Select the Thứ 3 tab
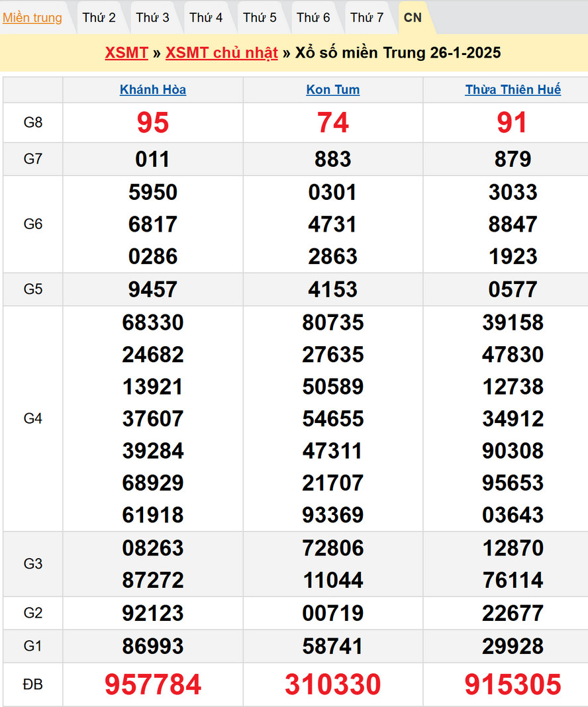 click(x=153, y=18)
